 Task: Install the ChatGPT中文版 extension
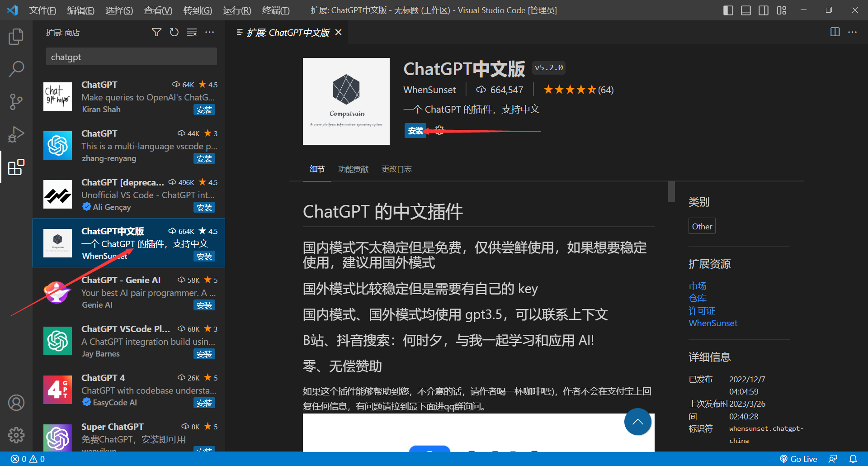pyautogui.click(x=415, y=131)
